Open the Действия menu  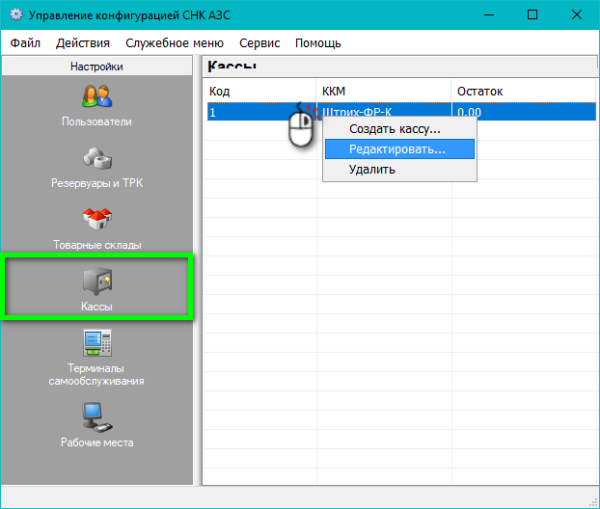(84, 43)
